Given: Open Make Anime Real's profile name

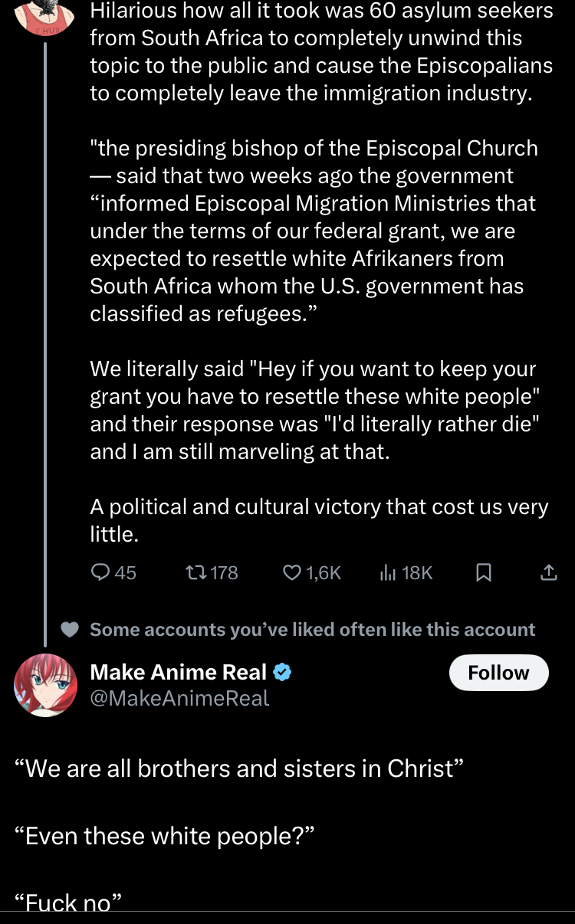Looking at the screenshot, I should click(x=179, y=673).
